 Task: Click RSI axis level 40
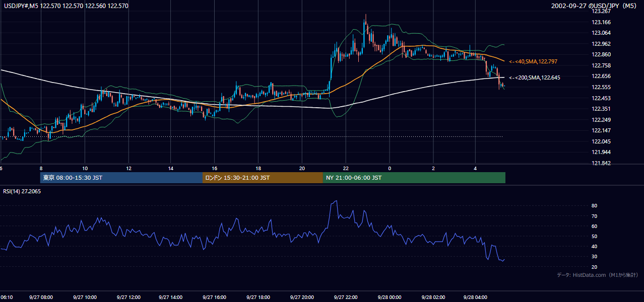[595, 246]
